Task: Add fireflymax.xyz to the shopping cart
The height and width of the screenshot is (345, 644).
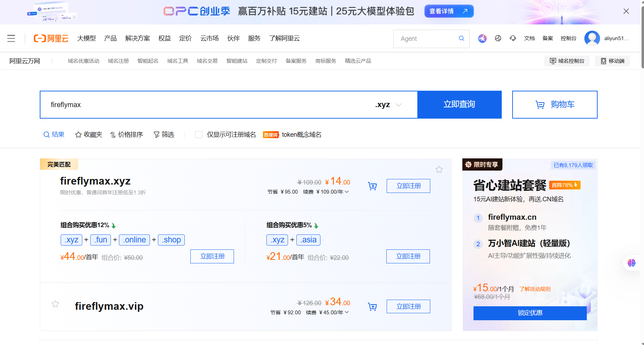Action: pyautogui.click(x=372, y=186)
